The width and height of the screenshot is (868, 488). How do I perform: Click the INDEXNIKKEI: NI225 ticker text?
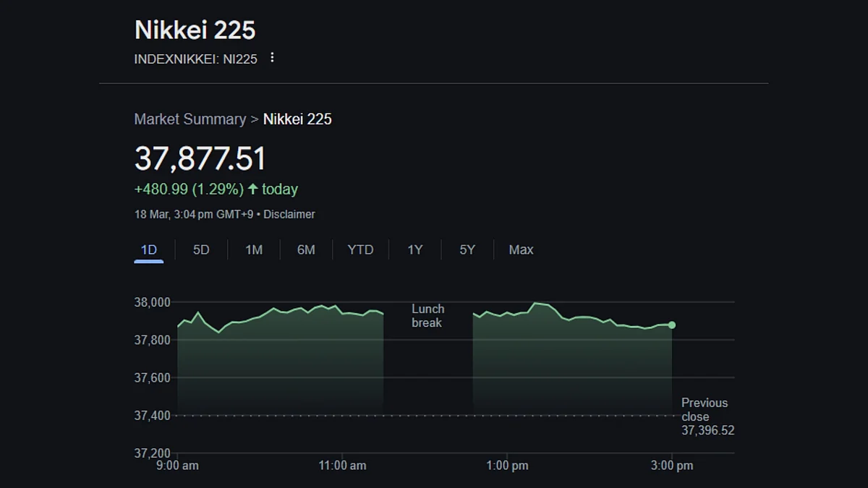(x=196, y=59)
